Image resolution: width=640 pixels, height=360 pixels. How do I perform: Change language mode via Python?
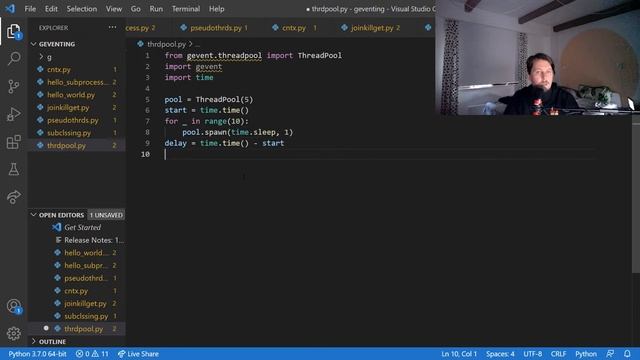pyautogui.click(x=586, y=354)
